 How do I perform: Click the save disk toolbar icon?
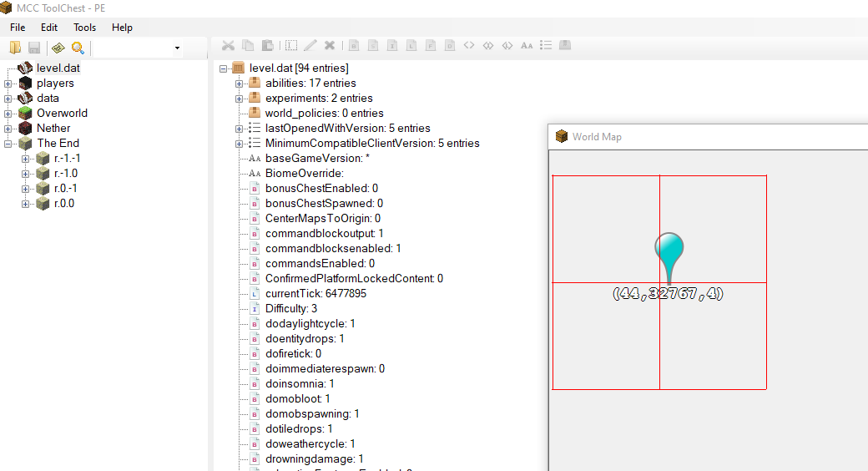point(34,48)
